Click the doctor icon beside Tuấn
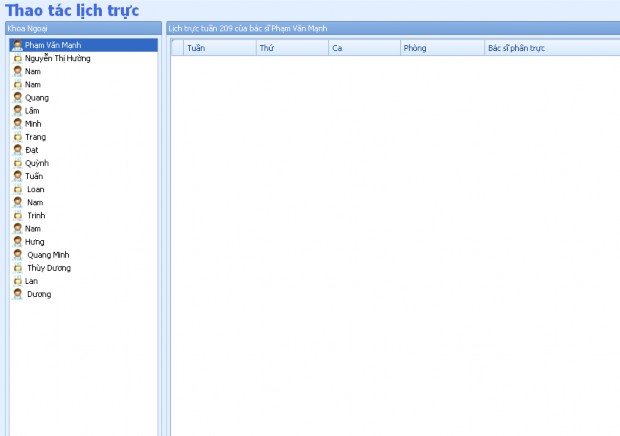Image resolution: width=620 pixels, height=436 pixels. pos(18,176)
